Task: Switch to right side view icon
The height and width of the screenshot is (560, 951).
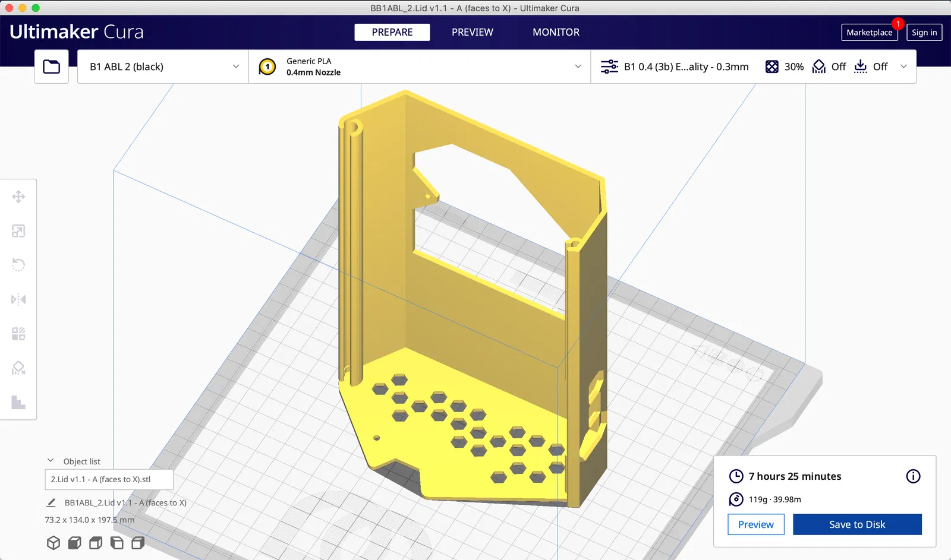Action: 138,543
